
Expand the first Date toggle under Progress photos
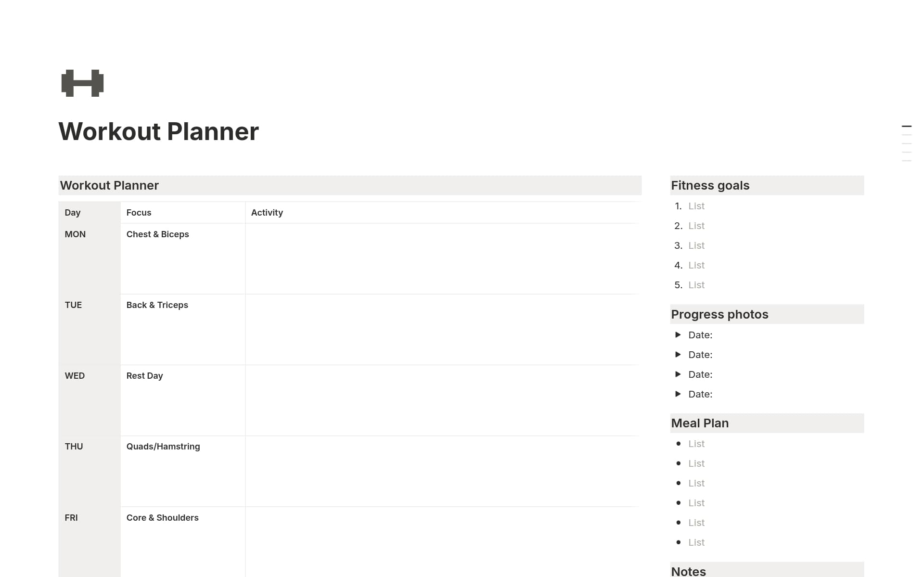pos(679,334)
